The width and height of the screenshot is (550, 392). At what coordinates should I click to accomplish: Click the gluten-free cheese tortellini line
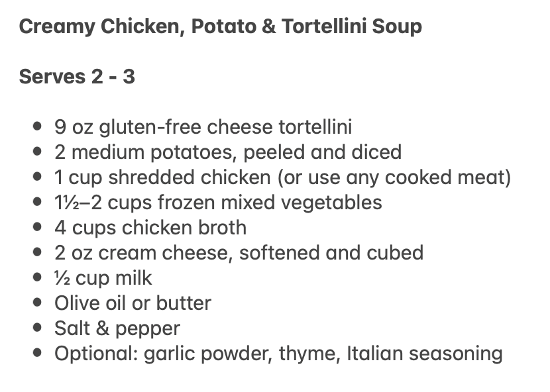[203, 126]
